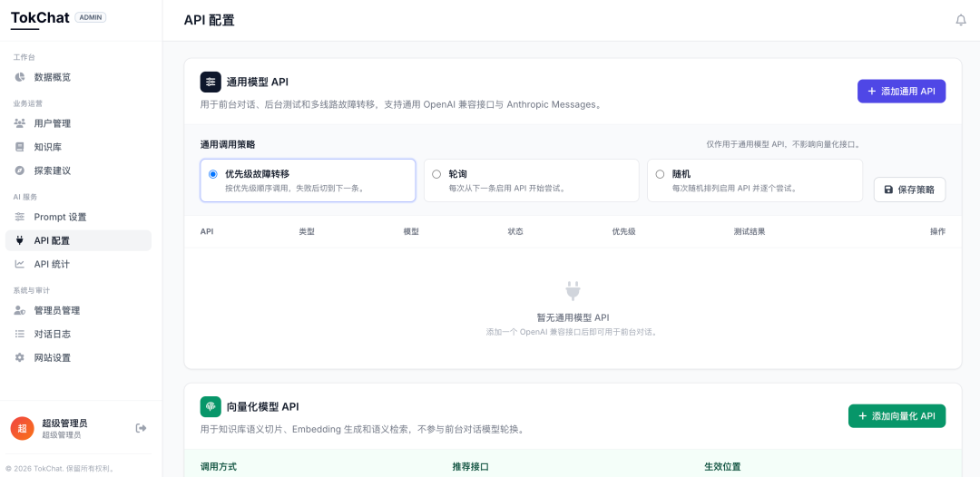
Task: Click the API 配置 plug icon in sidebar
Action: 20,240
